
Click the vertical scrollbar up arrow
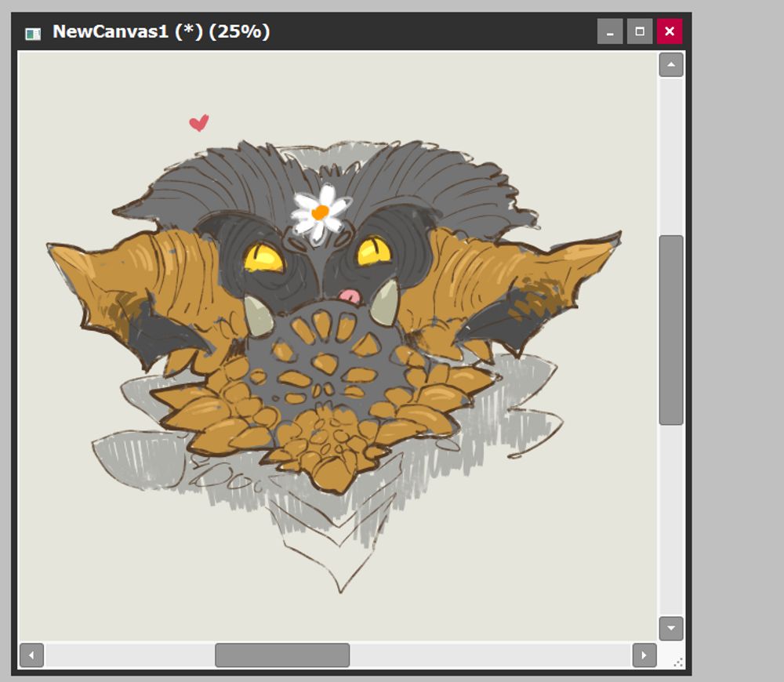pos(671,65)
